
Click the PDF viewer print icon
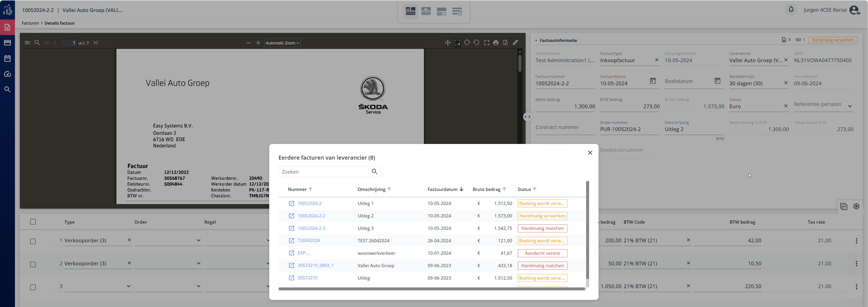coord(496,43)
